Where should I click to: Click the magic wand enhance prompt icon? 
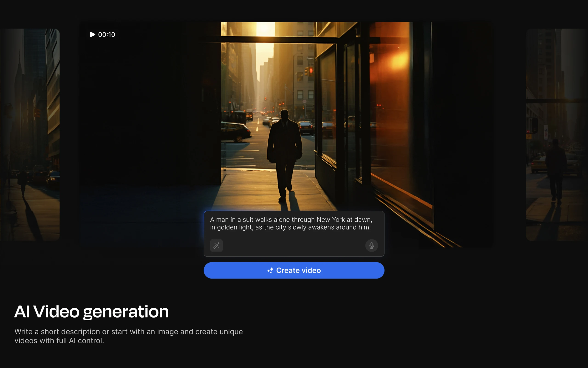point(216,245)
